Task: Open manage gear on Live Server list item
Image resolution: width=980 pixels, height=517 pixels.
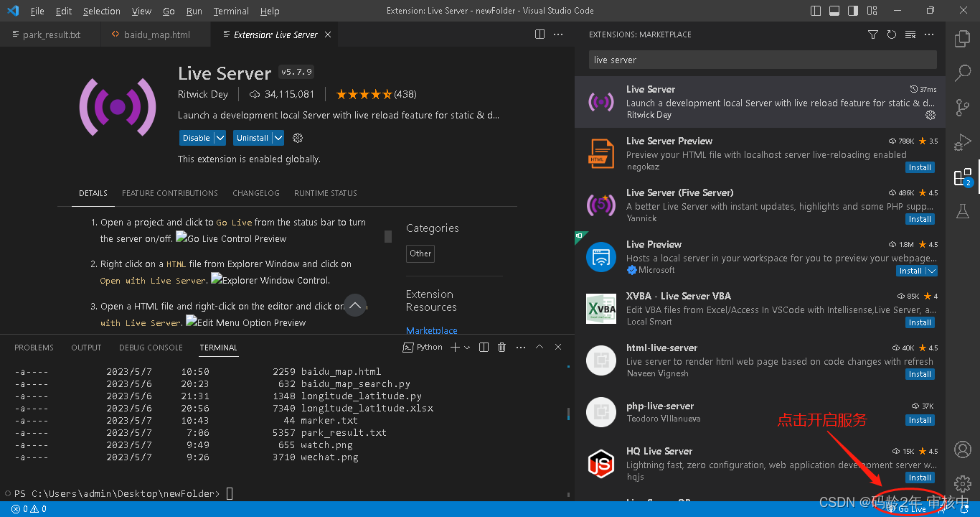Action: point(930,115)
